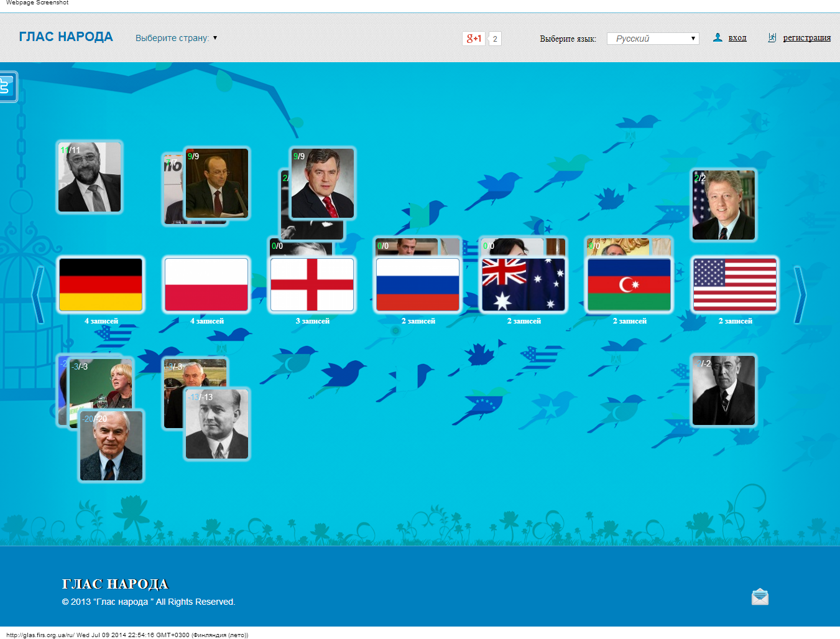Click the ГЛАС НАРОДА footer logo
This screenshot has height=639, width=840.
115,584
